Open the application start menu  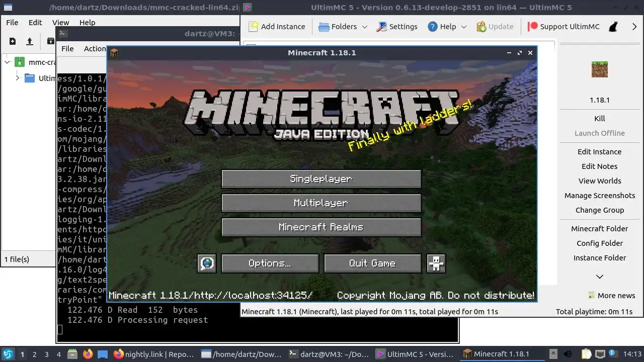click(8, 354)
